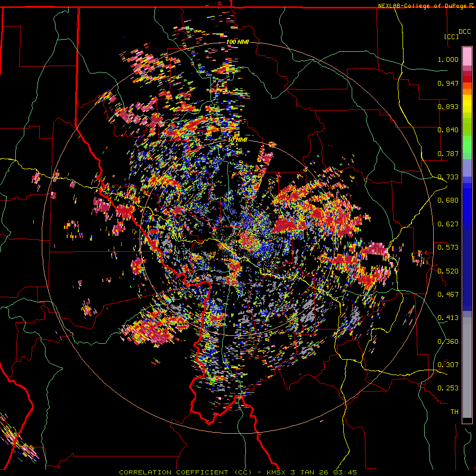Click the DCC label above the color scale
Viewport: 476px width, 476px height.
pyautogui.click(x=464, y=32)
